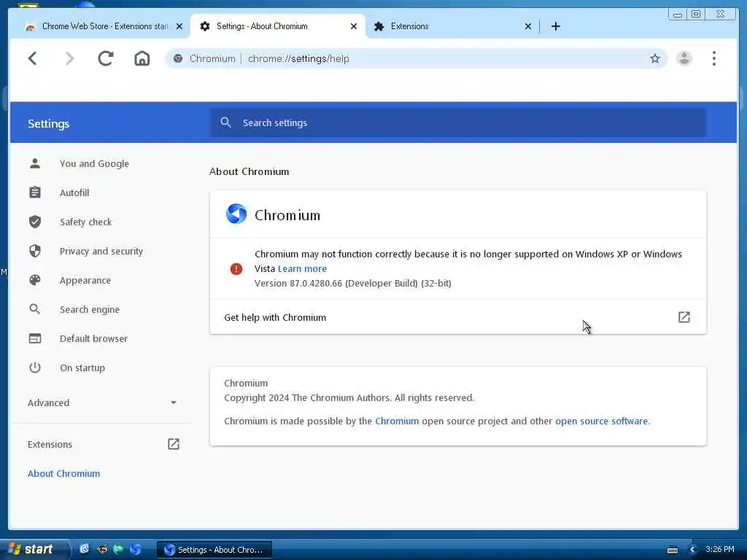Click the version 87.0.4280.66 text
747x560 pixels.
pos(352,284)
